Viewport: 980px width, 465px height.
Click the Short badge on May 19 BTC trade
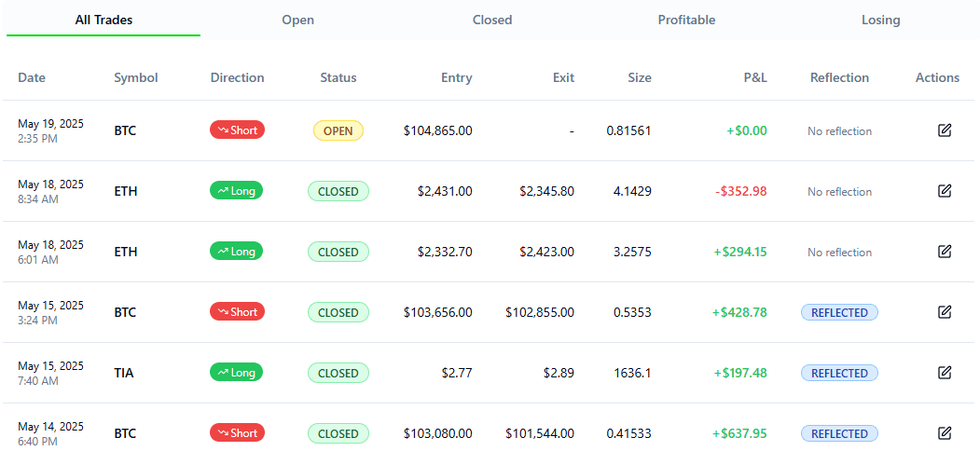(238, 130)
